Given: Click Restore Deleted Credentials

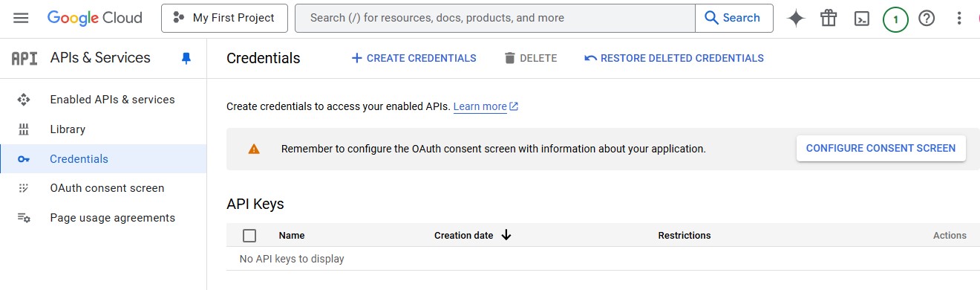Looking at the screenshot, I should (674, 58).
